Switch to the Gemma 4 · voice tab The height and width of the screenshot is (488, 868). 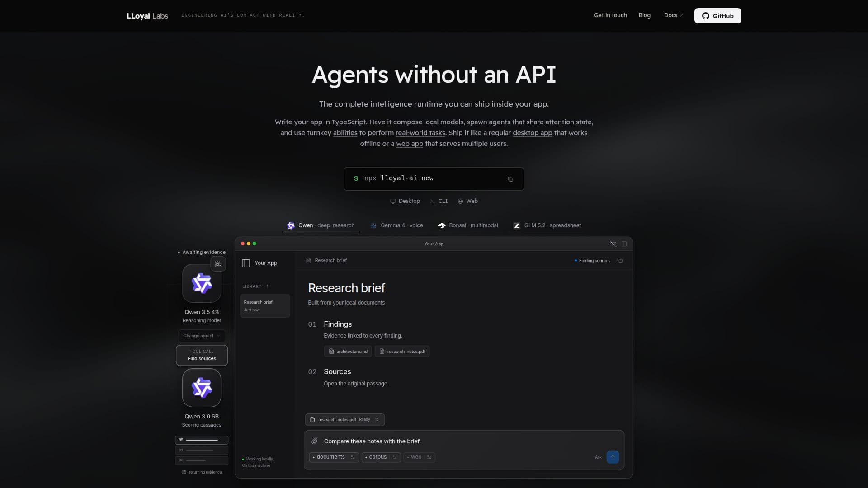tap(396, 225)
